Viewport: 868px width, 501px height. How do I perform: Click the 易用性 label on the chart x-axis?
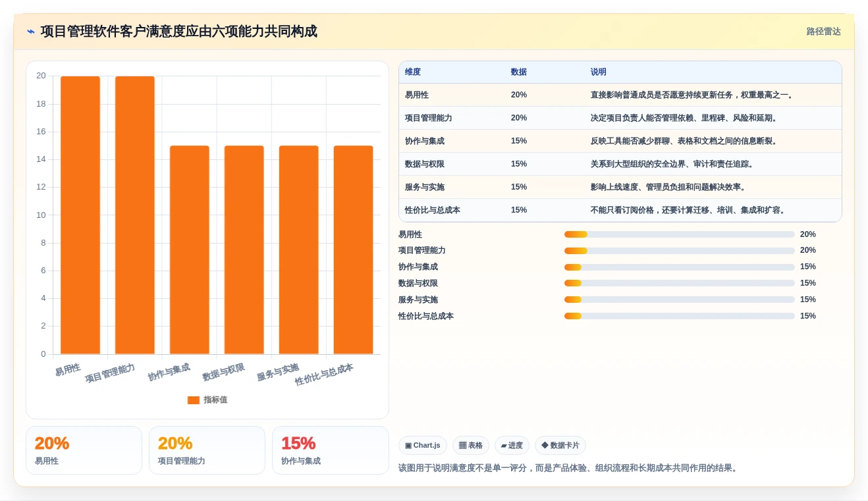click(x=68, y=369)
